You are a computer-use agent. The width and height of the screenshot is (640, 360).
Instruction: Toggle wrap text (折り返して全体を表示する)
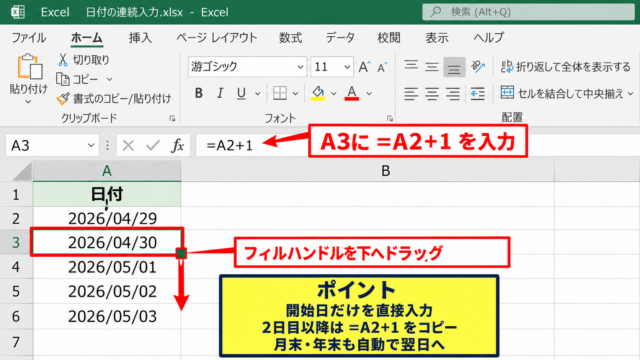coord(566,67)
